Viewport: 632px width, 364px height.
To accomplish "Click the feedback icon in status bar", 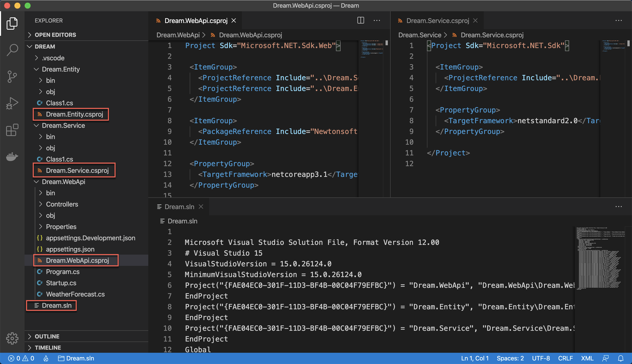I will 605,358.
